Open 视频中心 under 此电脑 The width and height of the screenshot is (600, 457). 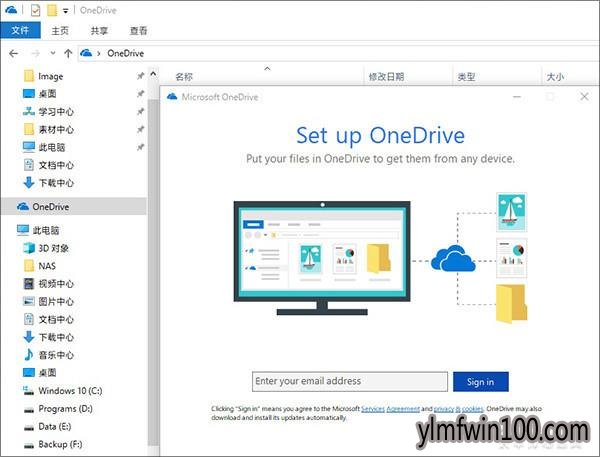tap(48, 284)
